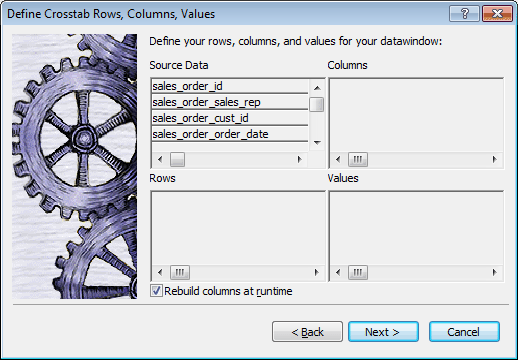Select sales_order_sales_rep in Source Data
The width and height of the screenshot is (518, 360).
pos(230,102)
